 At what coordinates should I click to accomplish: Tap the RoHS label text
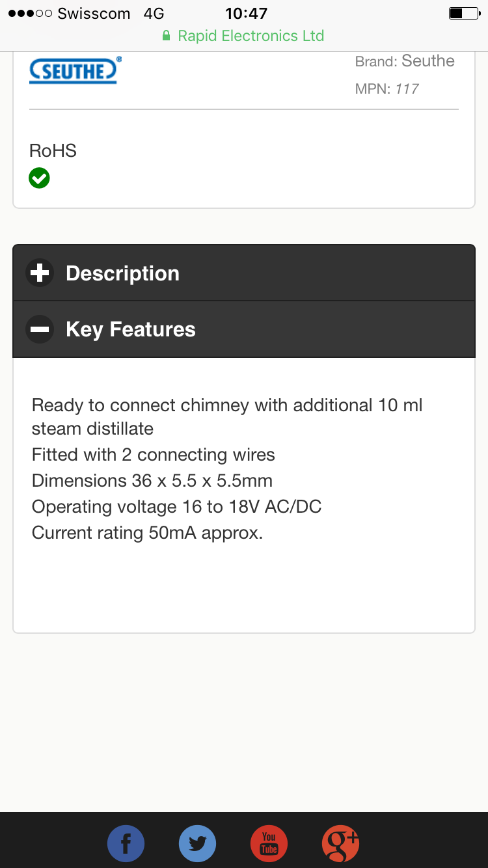pos(53,151)
